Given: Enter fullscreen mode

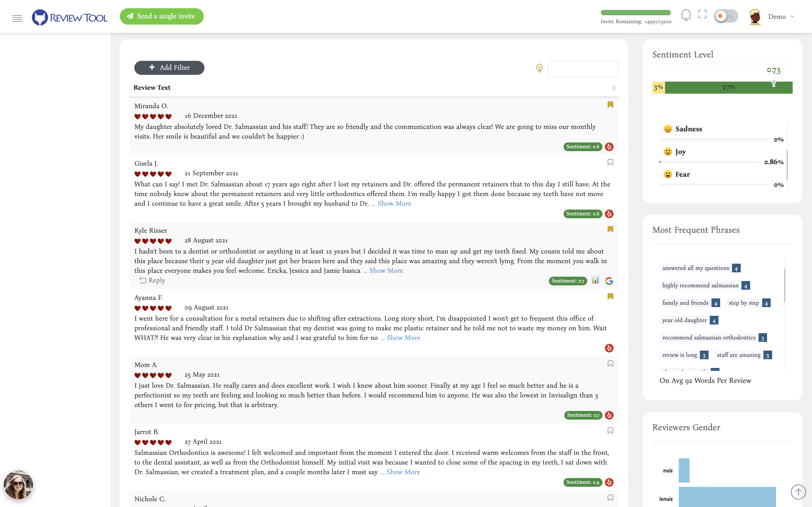Looking at the screenshot, I should [x=703, y=15].
